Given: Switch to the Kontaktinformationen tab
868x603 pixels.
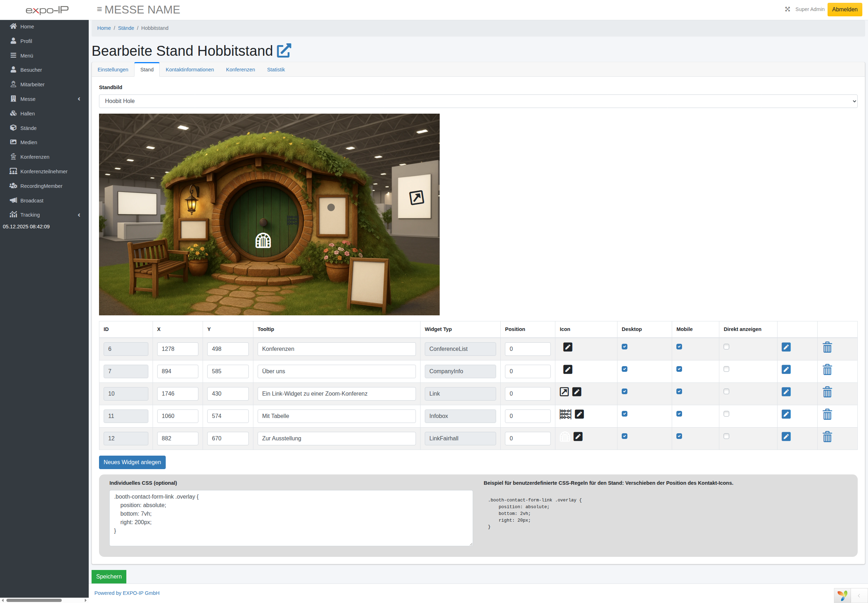Looking at the screenshot, I should tap(189, 70).
